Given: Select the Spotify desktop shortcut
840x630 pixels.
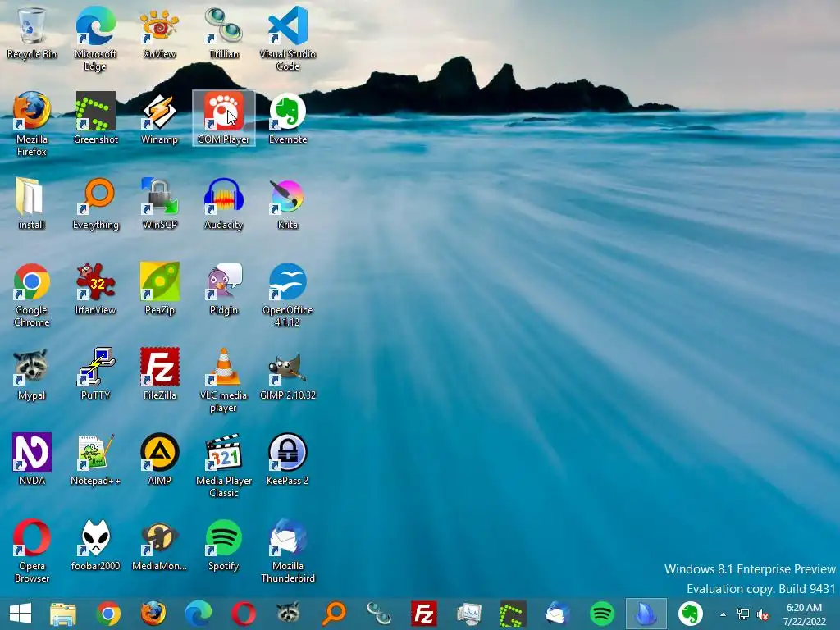Looking at the screenshot, I should (x=224, y=545).
